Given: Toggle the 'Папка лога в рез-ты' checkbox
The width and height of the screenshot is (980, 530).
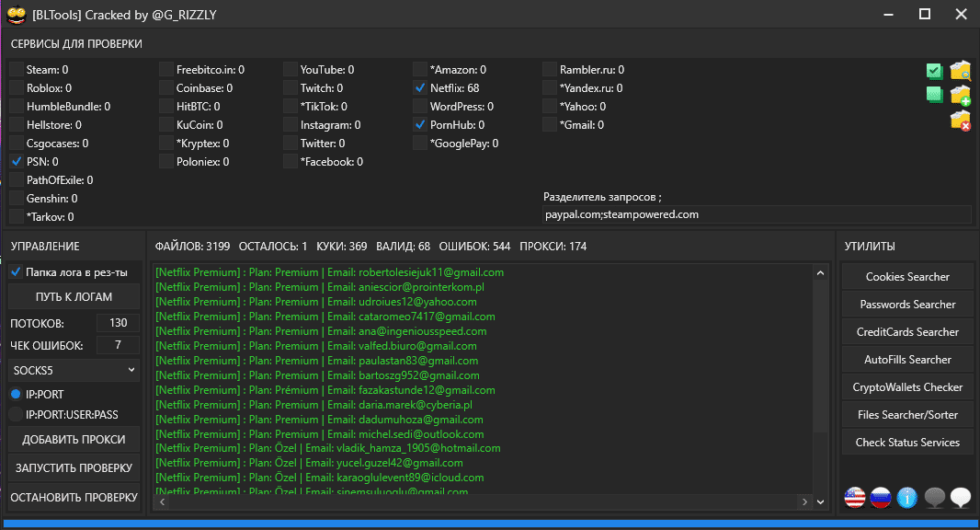Looking at the screenshot, I should pos(17,272).
